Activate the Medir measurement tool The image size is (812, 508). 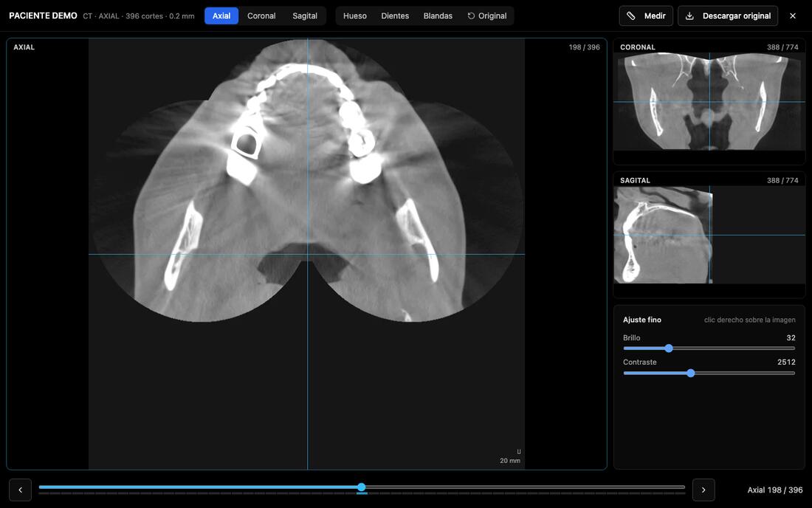pos(646,16)
